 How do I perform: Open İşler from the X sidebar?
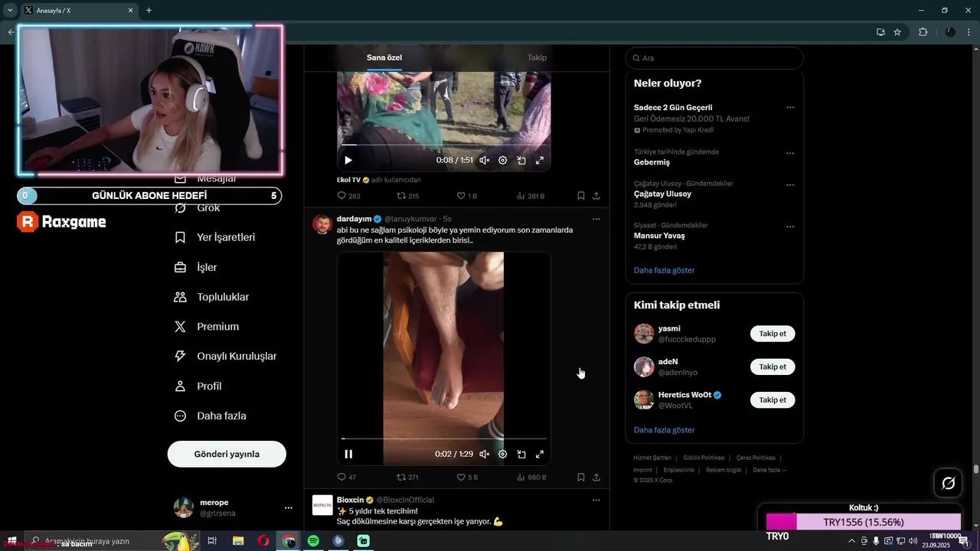point(196,267)
